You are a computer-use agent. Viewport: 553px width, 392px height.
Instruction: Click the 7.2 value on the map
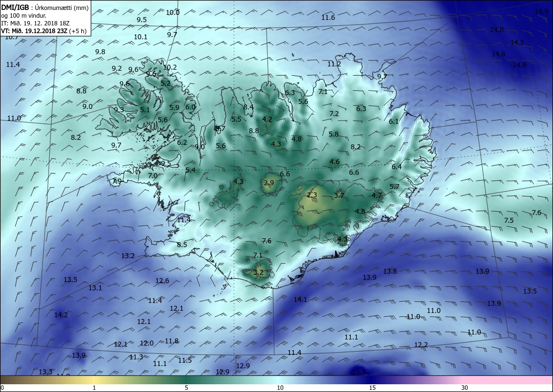[x=333, y=114]
